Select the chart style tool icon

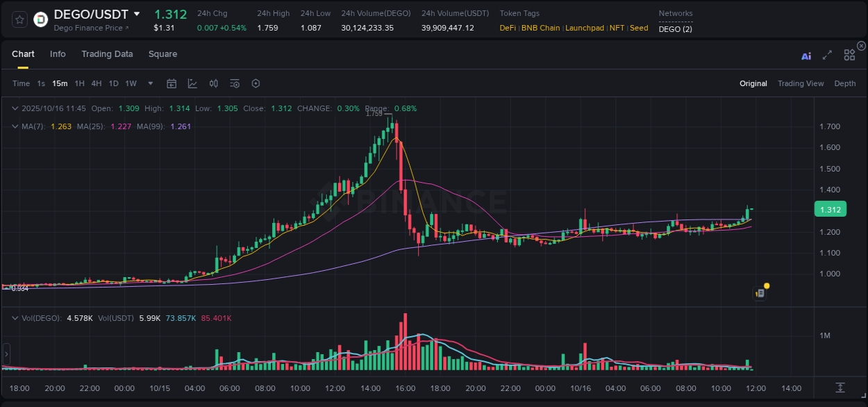191,83
